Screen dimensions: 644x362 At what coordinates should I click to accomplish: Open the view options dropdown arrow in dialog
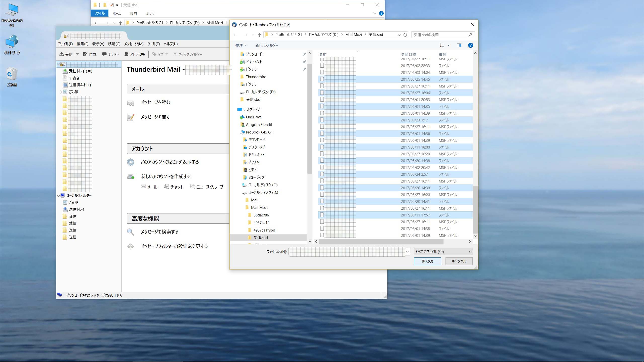449,45
